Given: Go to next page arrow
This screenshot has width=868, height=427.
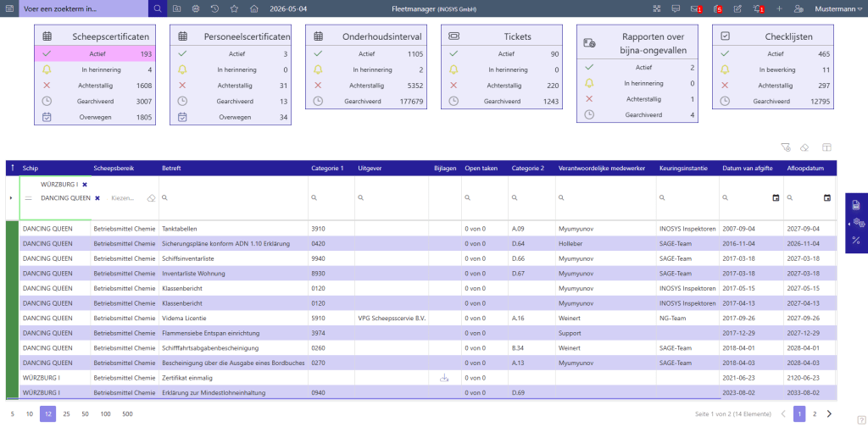Looking at the screenshot, I should [x=829, y=413].
